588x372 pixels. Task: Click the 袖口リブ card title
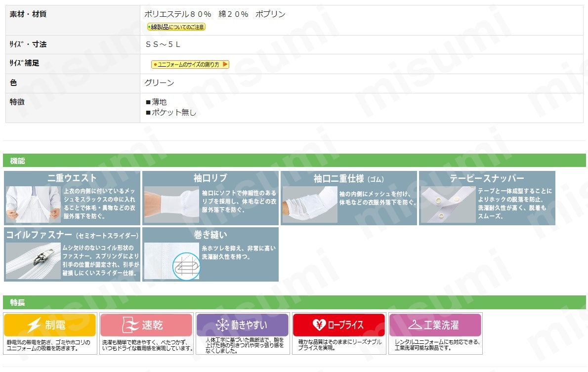point(210,178)
